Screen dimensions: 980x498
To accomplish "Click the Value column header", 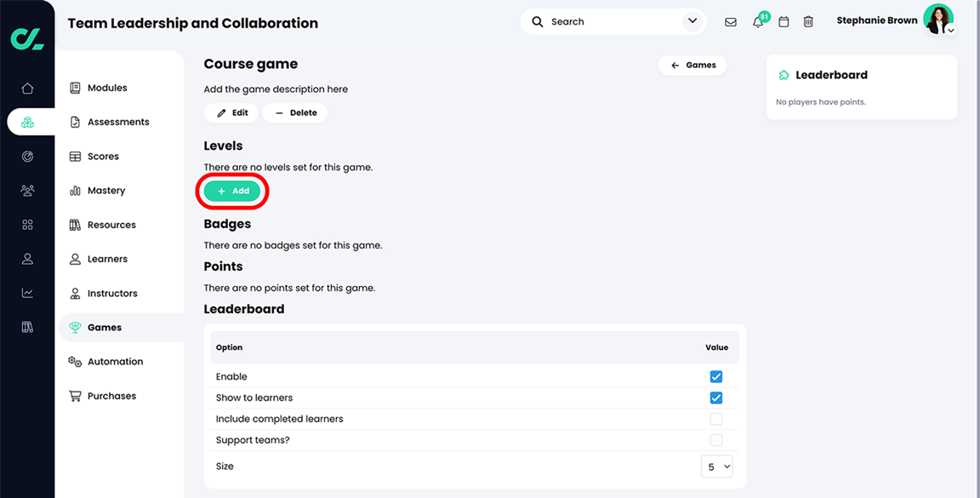I will tap(717, 347).
